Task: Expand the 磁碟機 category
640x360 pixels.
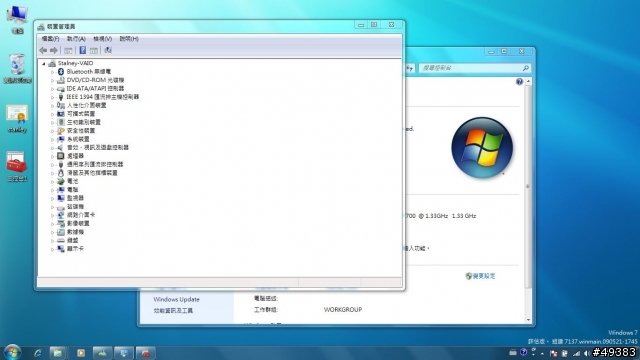Action: [x=52, y=207]
